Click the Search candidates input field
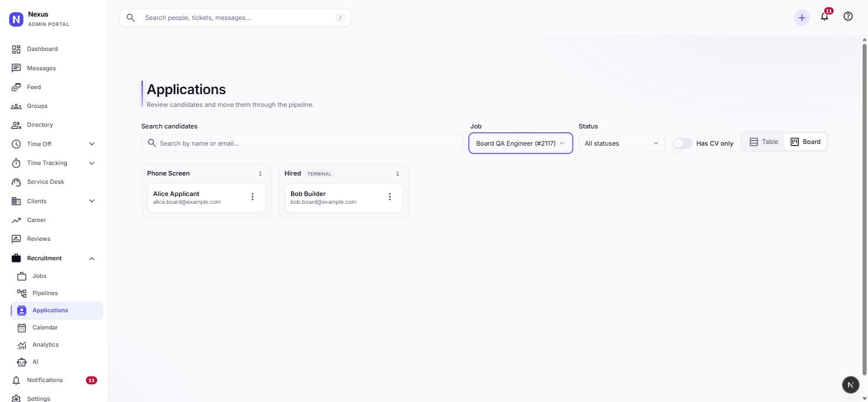Screen dimensions: 868x402 click(302, 143)
